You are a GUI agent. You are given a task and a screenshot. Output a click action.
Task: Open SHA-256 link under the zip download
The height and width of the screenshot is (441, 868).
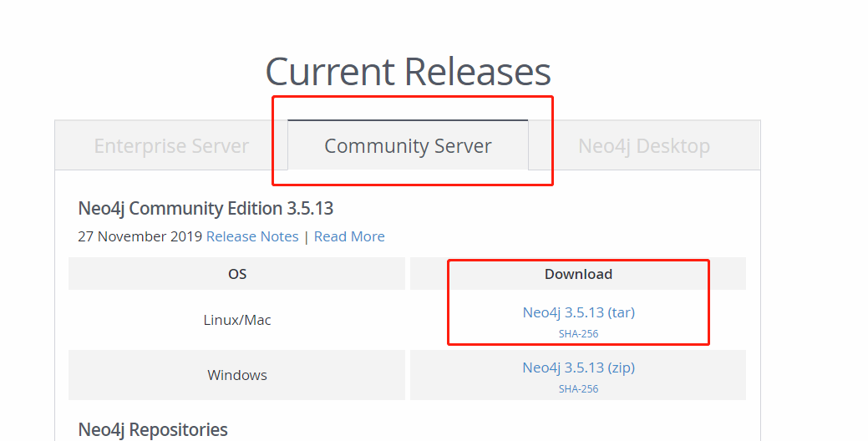click(x=578, y=389)
